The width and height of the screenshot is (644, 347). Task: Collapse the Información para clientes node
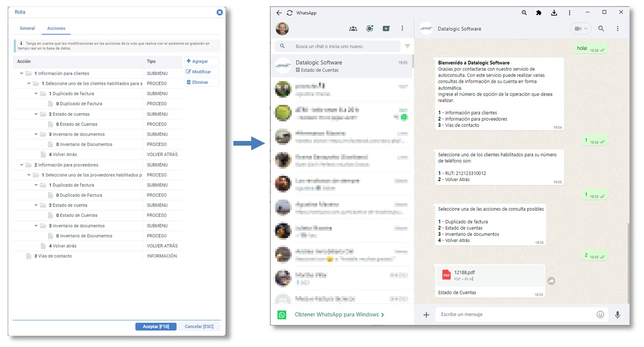click(x=22, y=74)
